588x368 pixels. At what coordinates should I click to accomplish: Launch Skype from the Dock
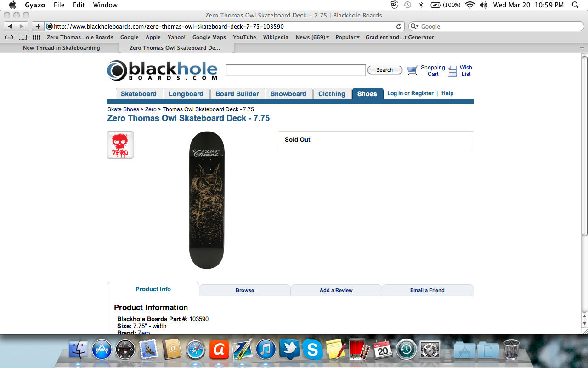coord(312,350)
